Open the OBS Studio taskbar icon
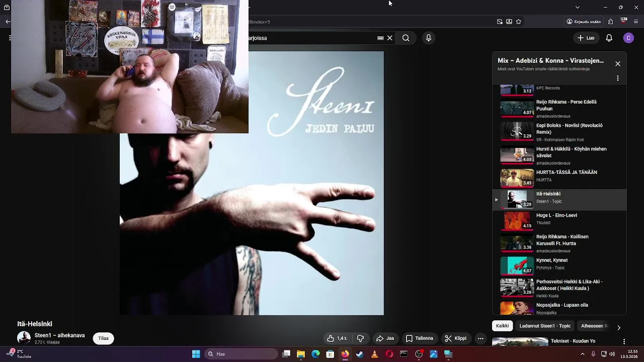Screen dimensions: 644x362 tap(419, 354)
